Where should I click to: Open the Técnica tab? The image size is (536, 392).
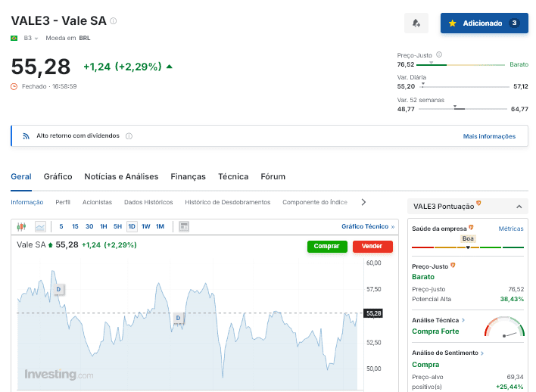[x=233, y=176]
